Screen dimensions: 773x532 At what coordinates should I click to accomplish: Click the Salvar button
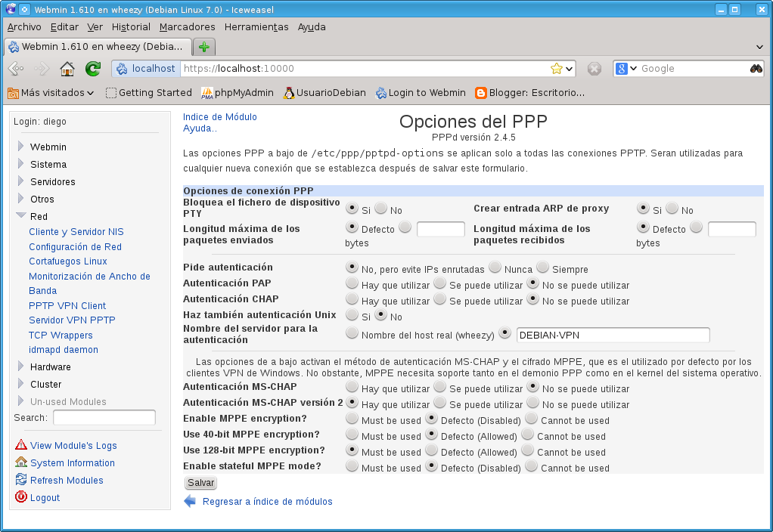pos(200,483)
